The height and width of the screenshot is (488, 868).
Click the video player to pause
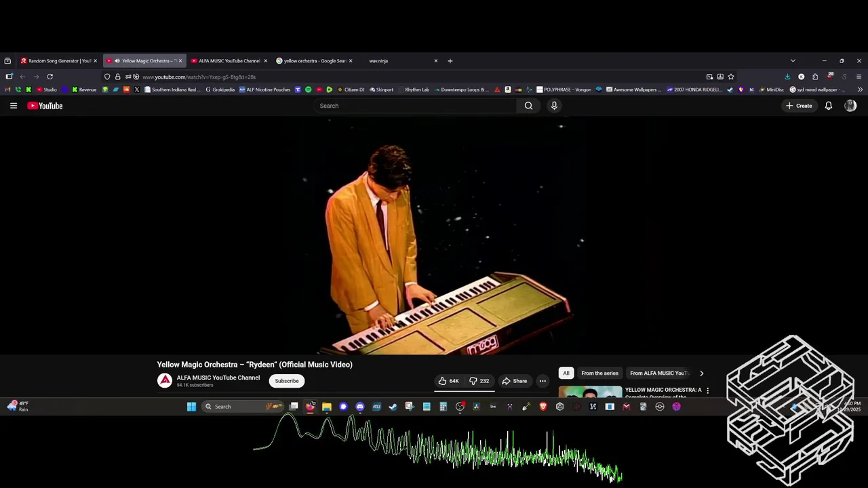point(434,235)
